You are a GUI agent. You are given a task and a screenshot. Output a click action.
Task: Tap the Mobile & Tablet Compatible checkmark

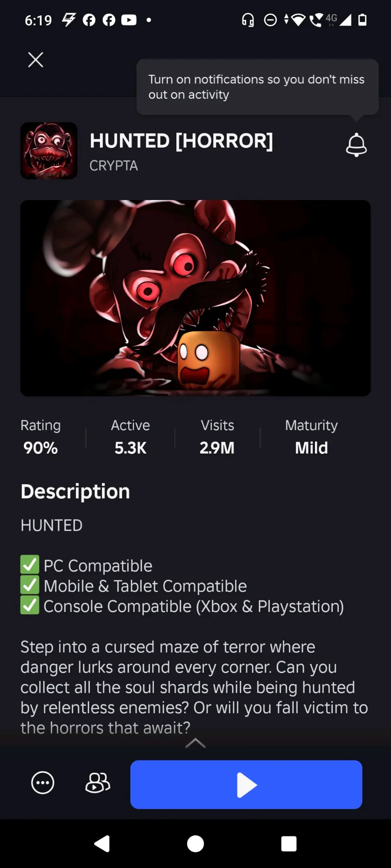[30, 585]
